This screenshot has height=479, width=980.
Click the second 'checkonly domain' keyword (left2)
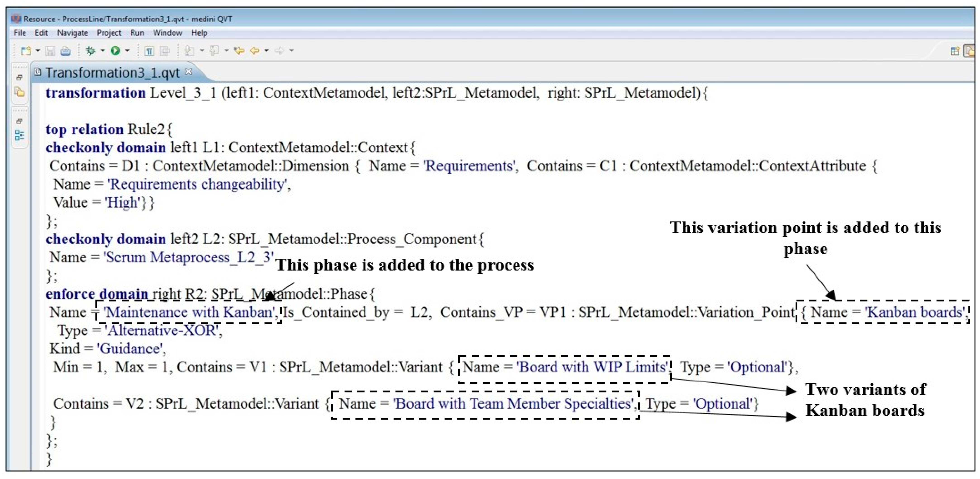click(106, 239)
